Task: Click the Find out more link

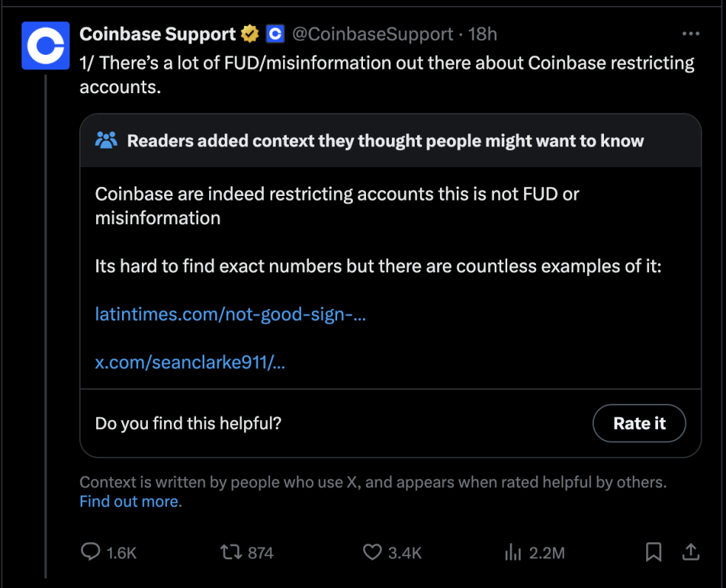Action: (x=130, y=501)
